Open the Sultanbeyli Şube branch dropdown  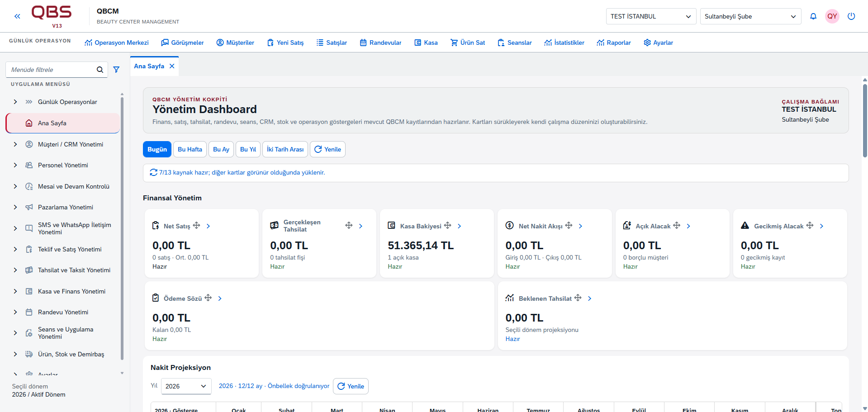pyautogui.click(x=750, y=16)
